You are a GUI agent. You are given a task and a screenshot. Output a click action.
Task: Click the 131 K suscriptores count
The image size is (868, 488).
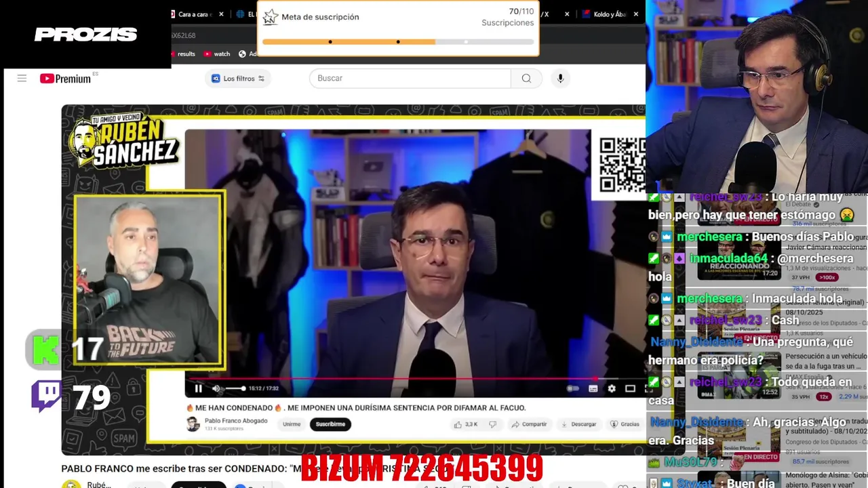coord(222,429)
